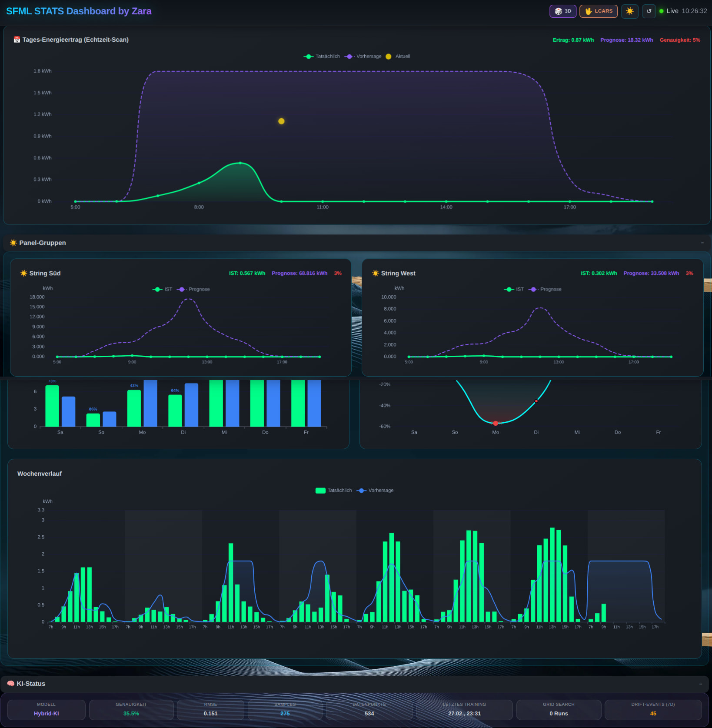Click the SFML STATS Dashboard title
The width and height of the screenshot is (712, 728).
79,11
